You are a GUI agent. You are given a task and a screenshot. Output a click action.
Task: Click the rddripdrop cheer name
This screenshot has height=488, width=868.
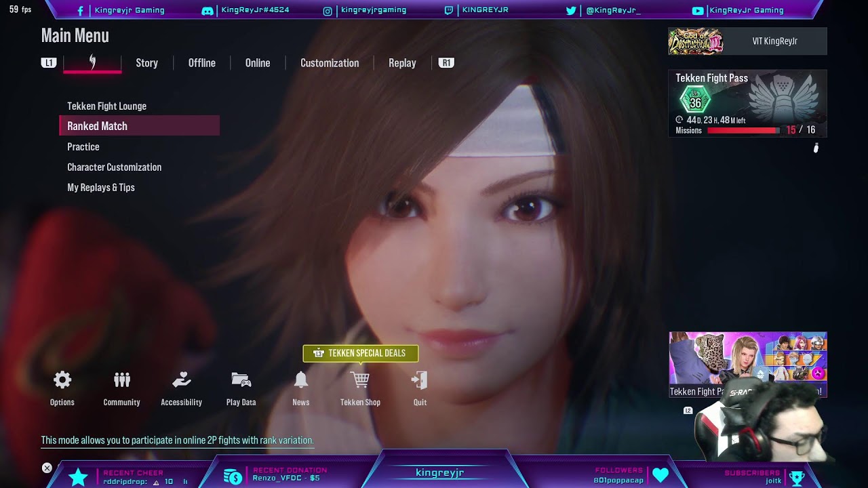[126, 482]
